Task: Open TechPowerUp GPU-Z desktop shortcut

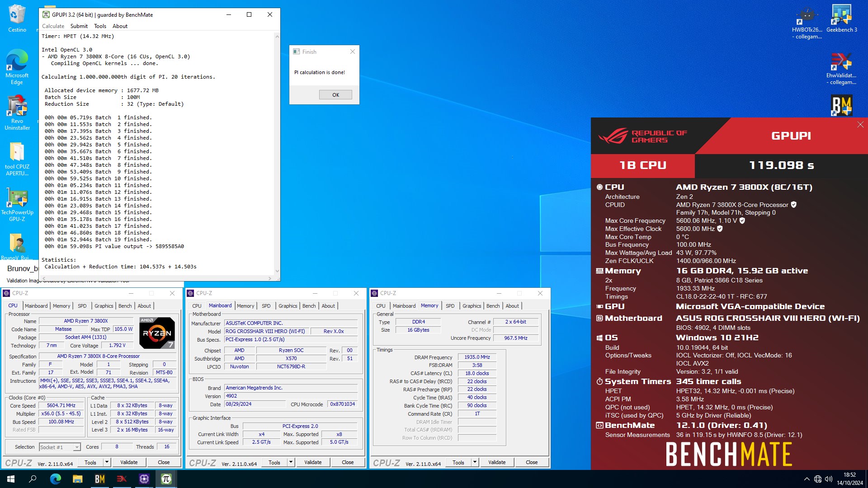Action: click(x=17, y=204)
